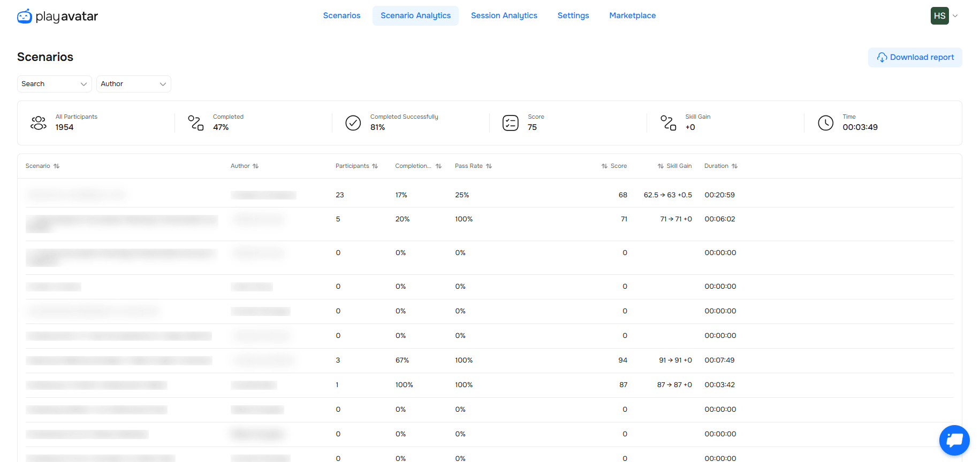Click the Download report button
Screen dimensions: 980x462
click(x=915, y=57)
